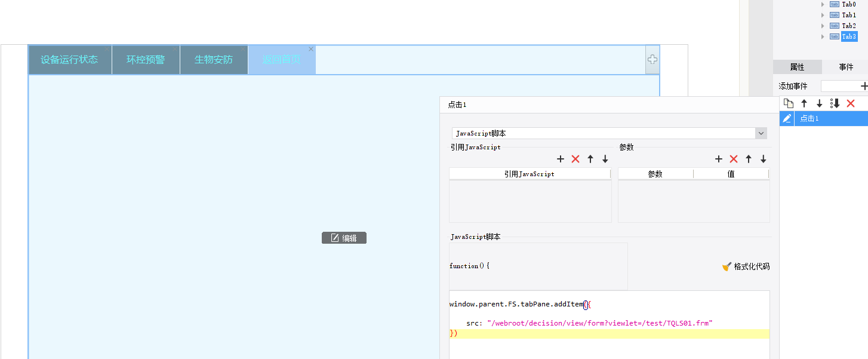Move referenced JavaScript entry up
Image resolution: width=868 pixels, height=359 pixels.
tap(590, 159)
